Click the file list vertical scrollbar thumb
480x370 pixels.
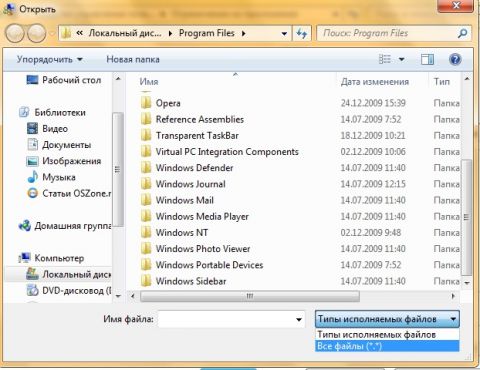pos(466,217)
